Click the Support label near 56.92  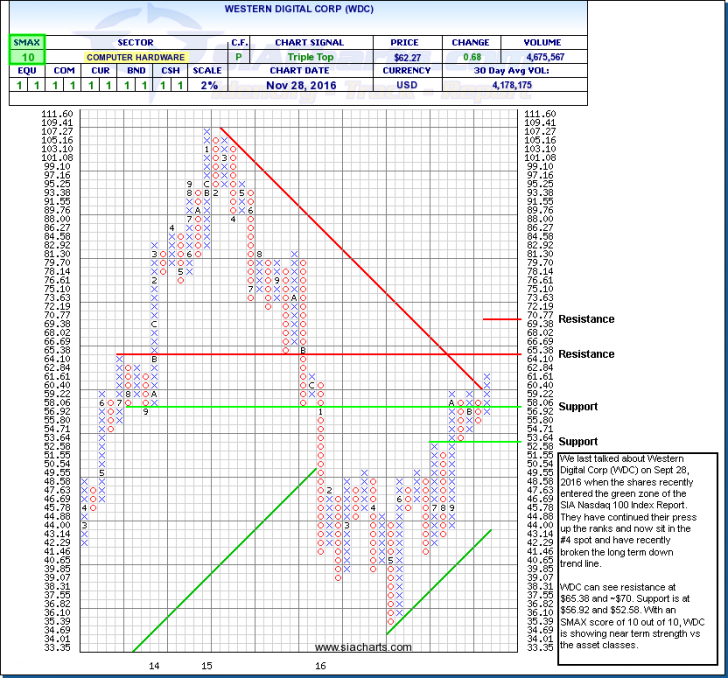[580, 406]
